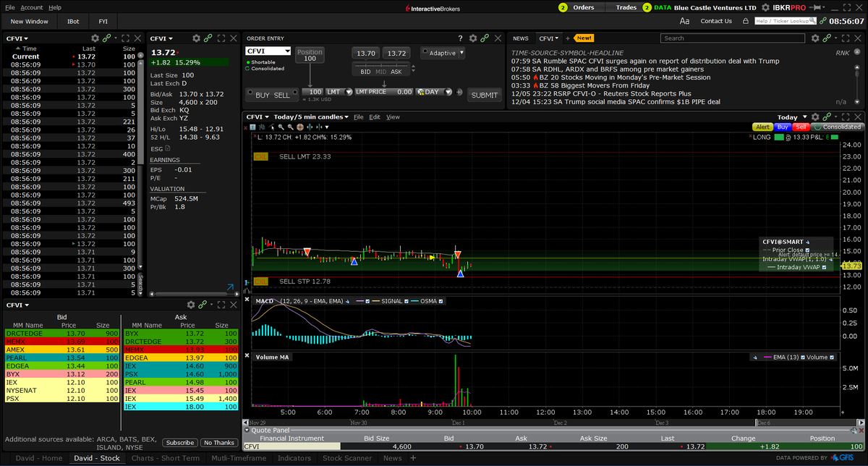Open the File menu

pos(9,7)
